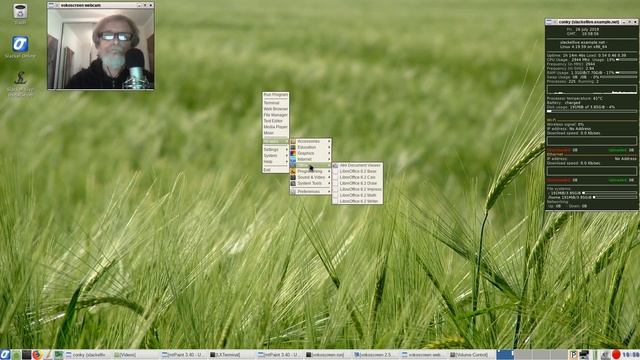640x360 pixels.
Task: Click the red record icon in system tray
Action: (x=616, y=355)
